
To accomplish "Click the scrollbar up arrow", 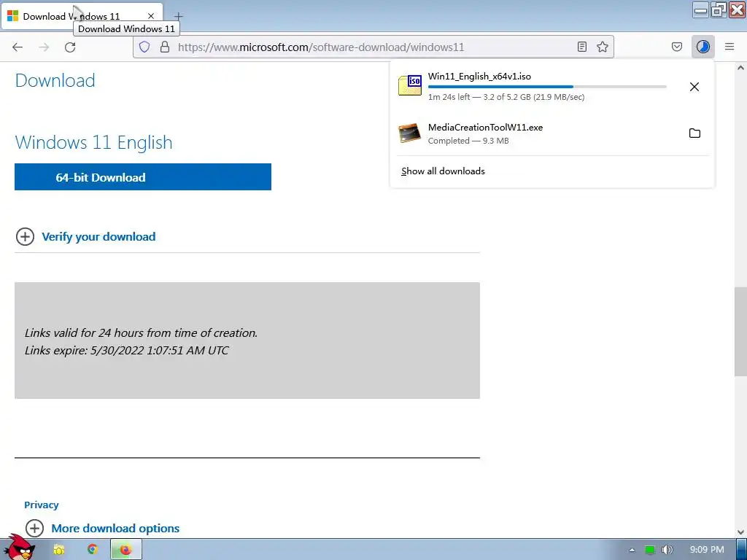I will [740, 68].
